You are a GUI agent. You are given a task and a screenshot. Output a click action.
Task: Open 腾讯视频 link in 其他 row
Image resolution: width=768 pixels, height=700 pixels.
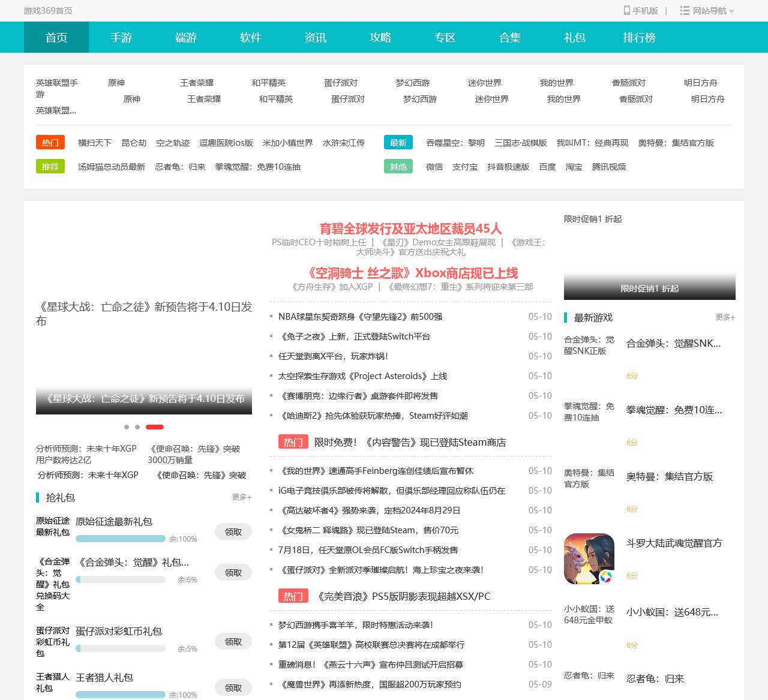click(609, 167)
